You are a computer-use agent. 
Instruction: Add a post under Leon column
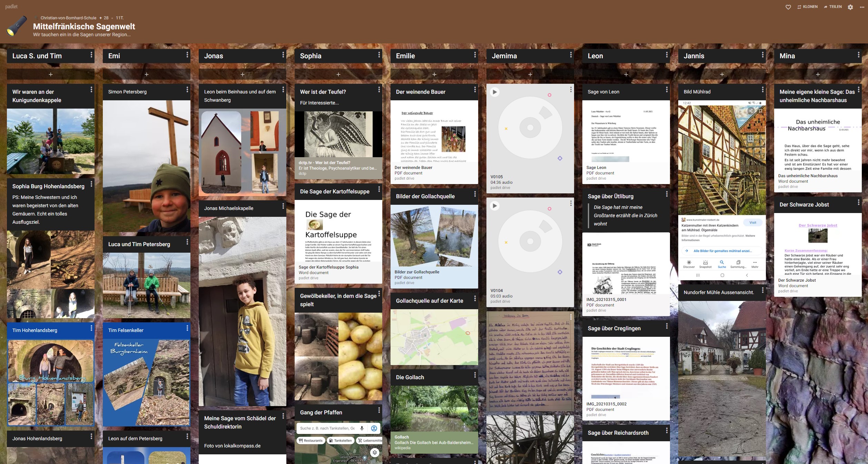(626, 74)
